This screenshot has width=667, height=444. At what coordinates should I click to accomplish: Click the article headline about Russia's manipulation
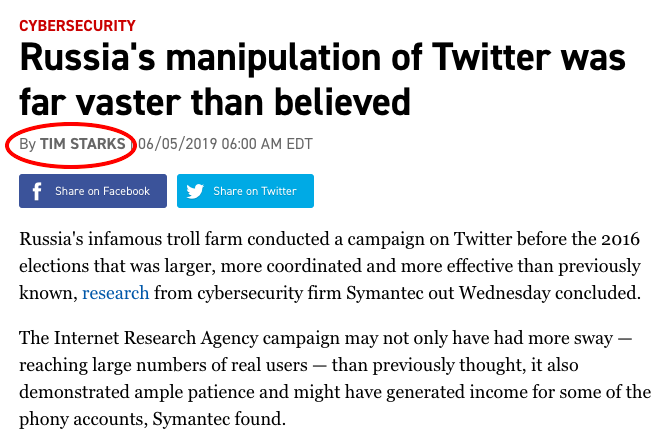[x=322, y=80]
